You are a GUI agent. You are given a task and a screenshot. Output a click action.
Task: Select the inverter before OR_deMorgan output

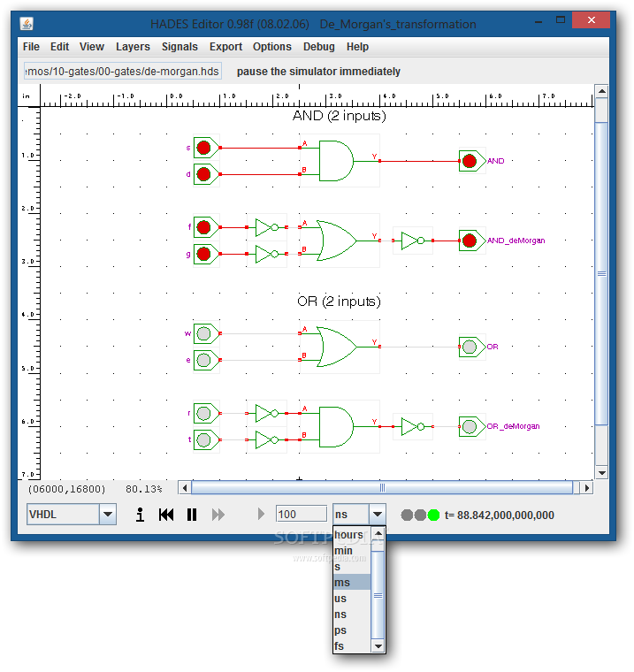[413, 427]
